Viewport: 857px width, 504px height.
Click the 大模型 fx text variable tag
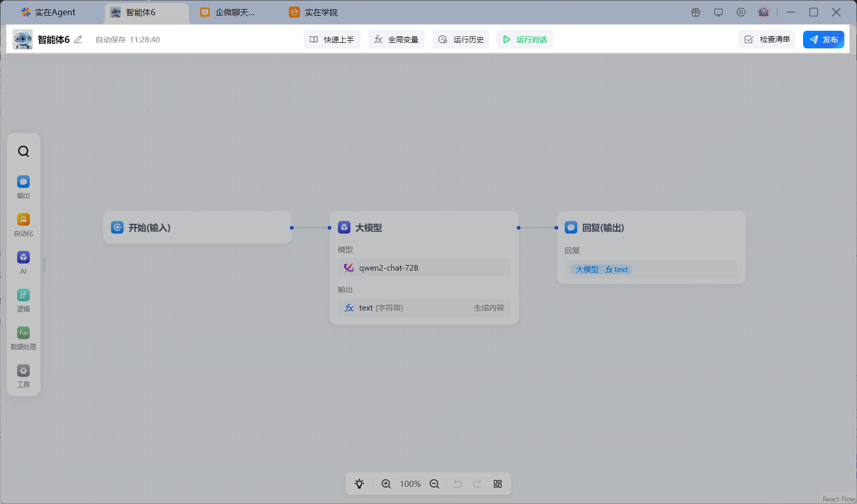point(601,270)
